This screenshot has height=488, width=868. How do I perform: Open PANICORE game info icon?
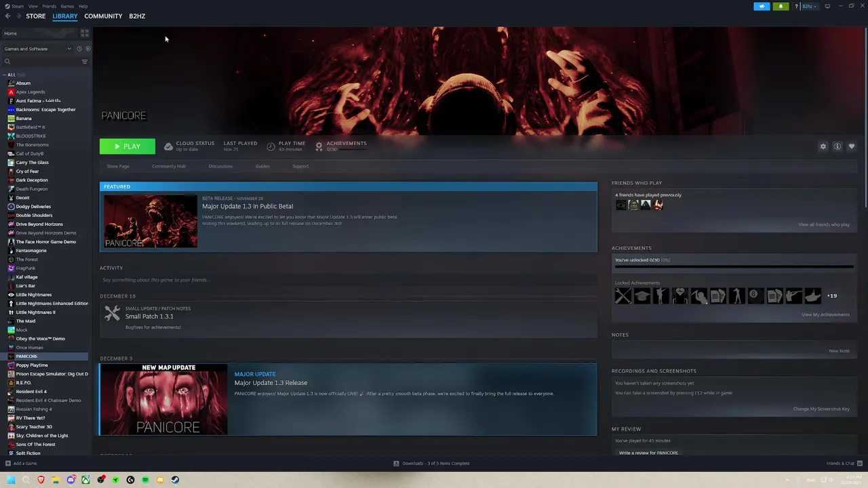[x=837, y=146]
